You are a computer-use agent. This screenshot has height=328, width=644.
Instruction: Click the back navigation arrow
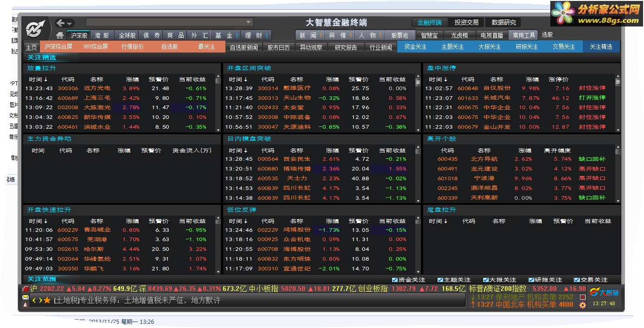(61, 23)
